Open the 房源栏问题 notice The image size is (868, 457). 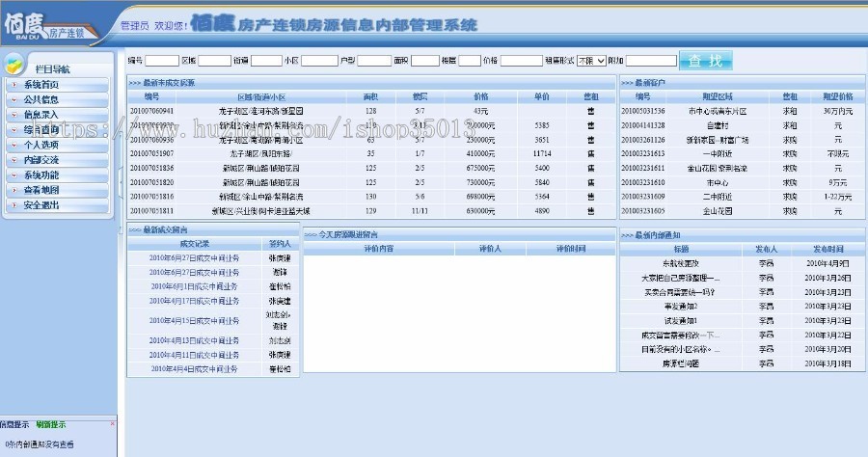tap(680, 363)
